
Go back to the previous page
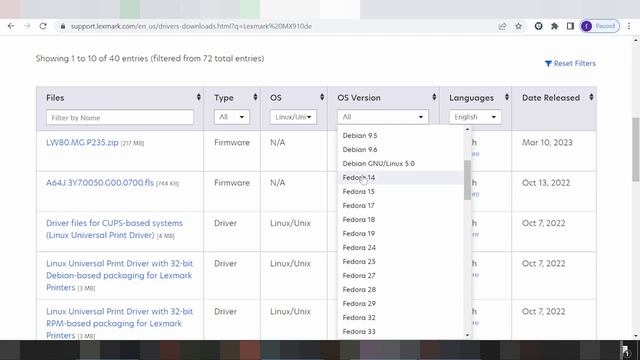click(11, 26)
